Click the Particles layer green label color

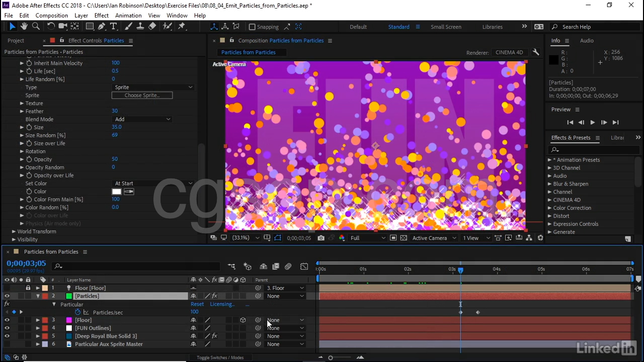[x=69, y=296]
